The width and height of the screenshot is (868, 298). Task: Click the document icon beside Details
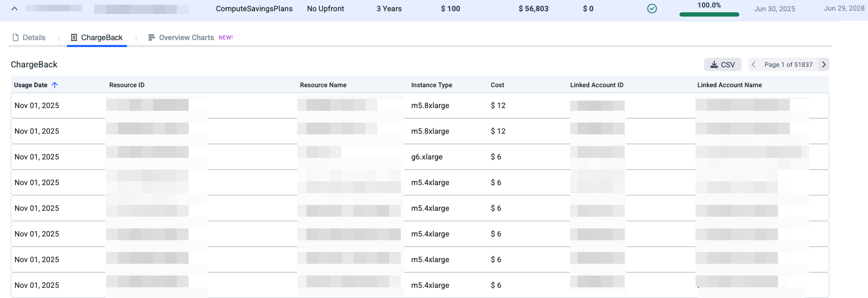pyautogui.click(x=16, y=37)
